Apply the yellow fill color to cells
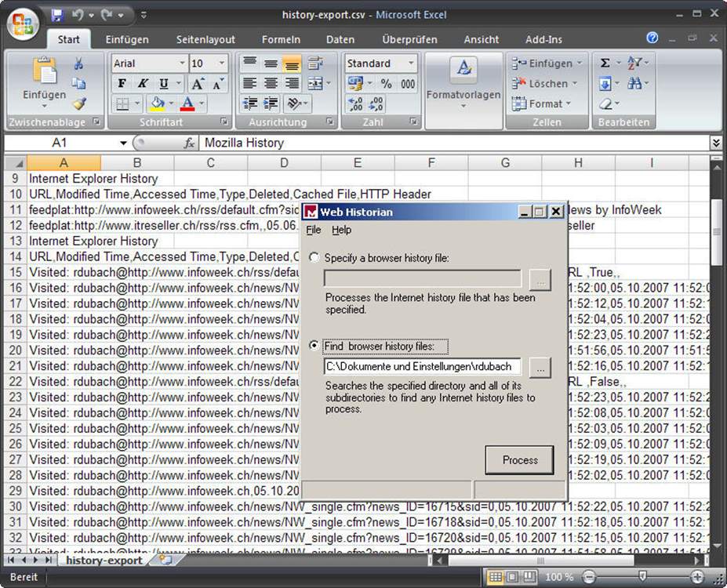Image resolution: width=727 pixels, height=588 pixels. (158, 103)
